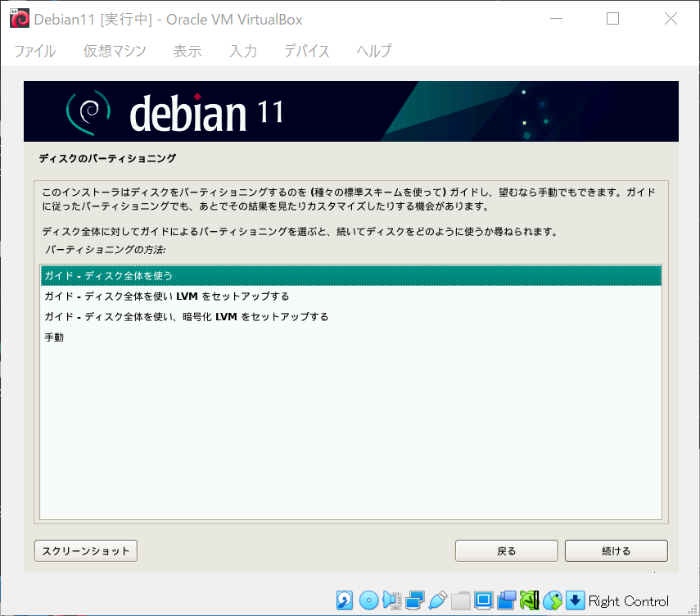Select the 暗号化 LVM partitioning option
Viewport: 700px width, 616px height.
click(x=351, y=317)
